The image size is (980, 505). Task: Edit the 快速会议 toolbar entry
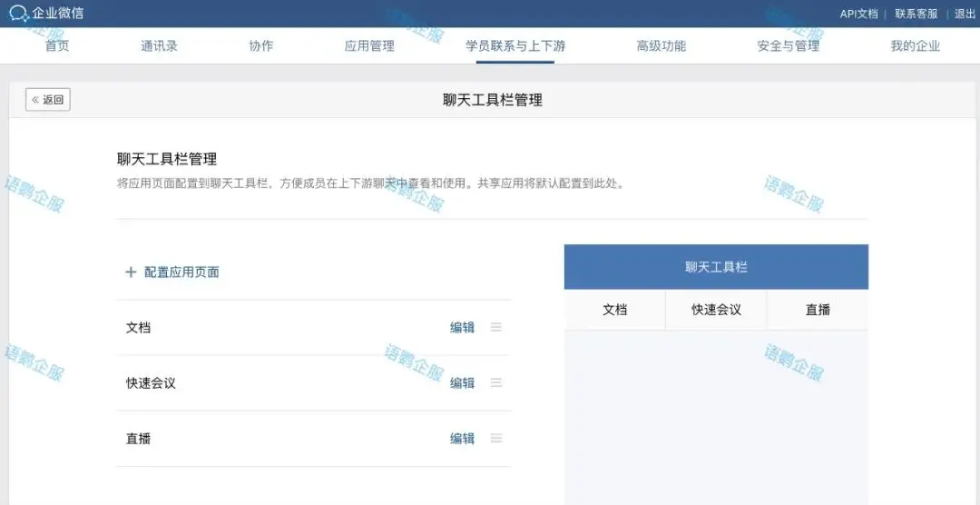[462, 383]
